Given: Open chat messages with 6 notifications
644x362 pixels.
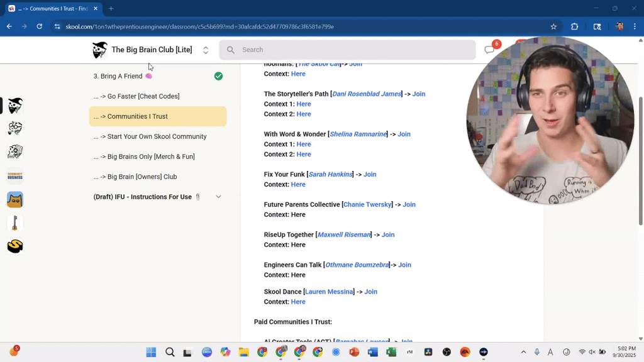Looking at the screenshot, I should coord(489,49).
